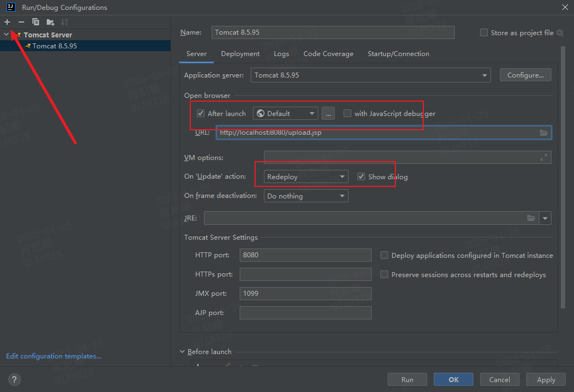
Task: Click the AJP port field
Action: 306,313
